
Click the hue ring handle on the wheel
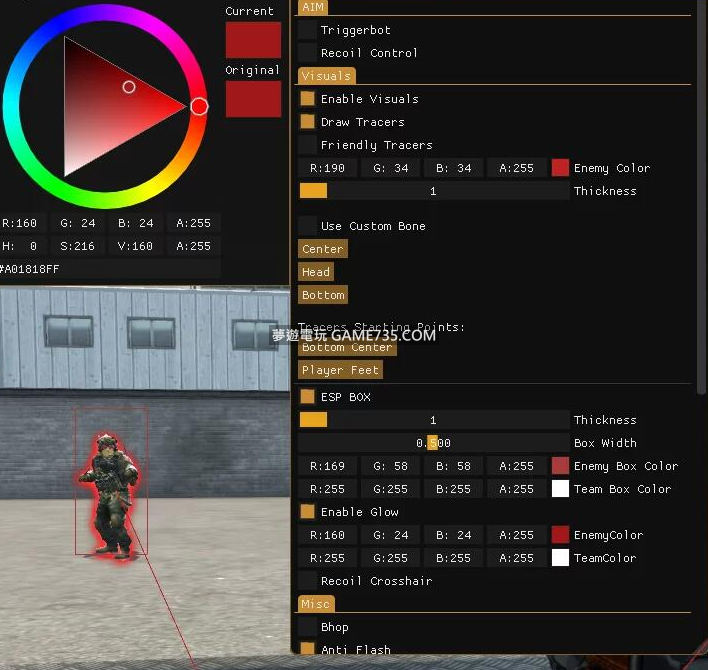coord(199,107)
